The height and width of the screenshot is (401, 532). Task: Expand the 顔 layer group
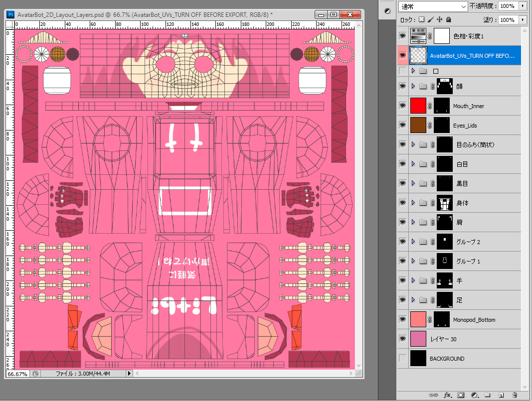pos(413,86)
